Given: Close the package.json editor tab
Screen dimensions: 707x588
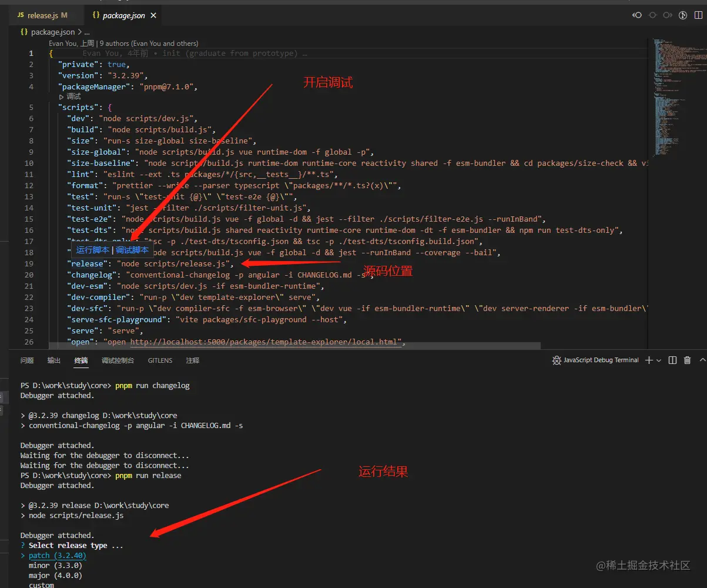Looking at the screenshot, I should click(154, 15).
